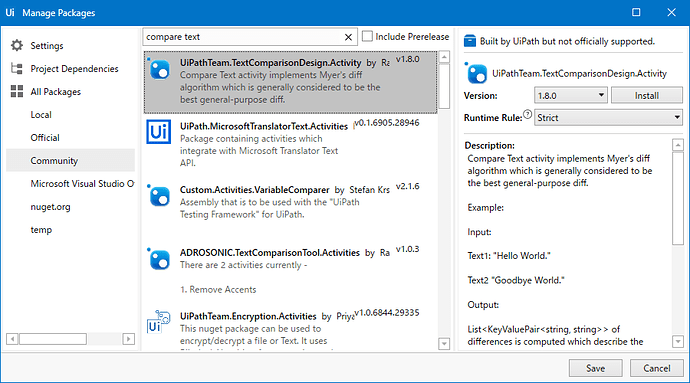Click package list scroll down arrow

(444, 344)
